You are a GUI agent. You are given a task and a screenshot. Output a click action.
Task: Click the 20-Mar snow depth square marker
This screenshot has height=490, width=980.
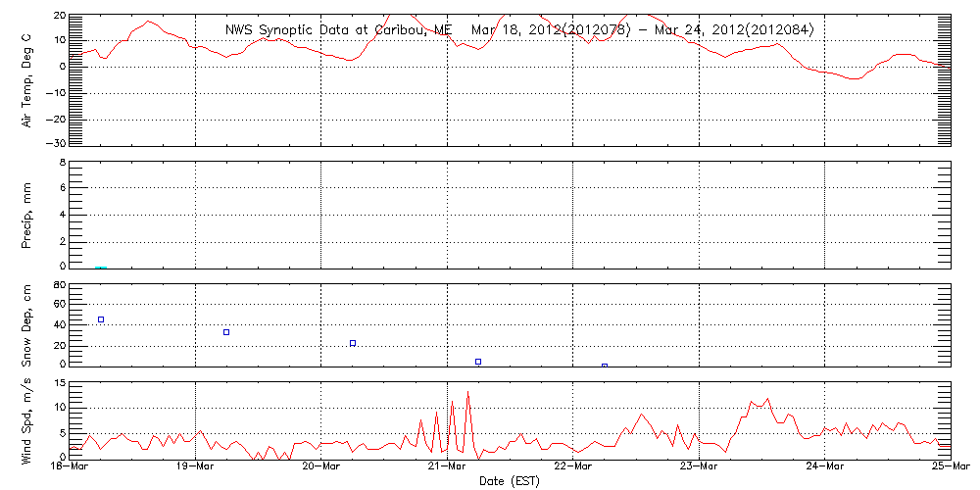click(353, 343)
